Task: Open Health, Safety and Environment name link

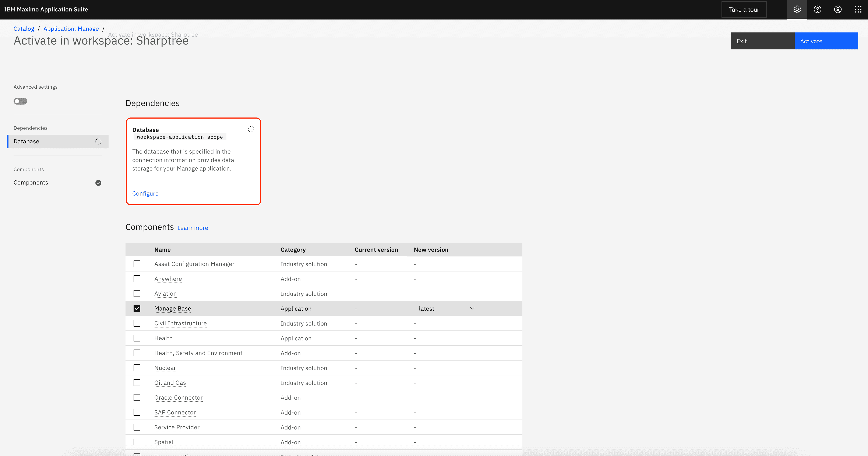Action: tap(198, 353)
